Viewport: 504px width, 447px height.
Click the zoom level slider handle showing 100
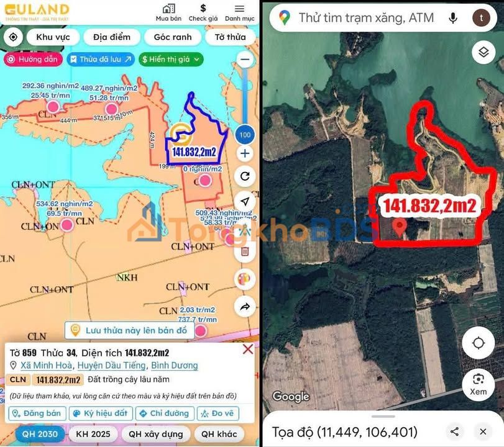[245, 134]
